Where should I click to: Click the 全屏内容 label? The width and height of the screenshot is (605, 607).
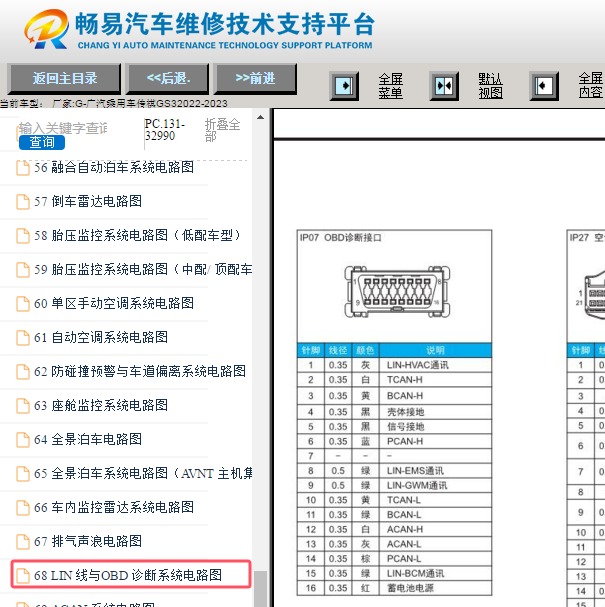click(591, 85)
